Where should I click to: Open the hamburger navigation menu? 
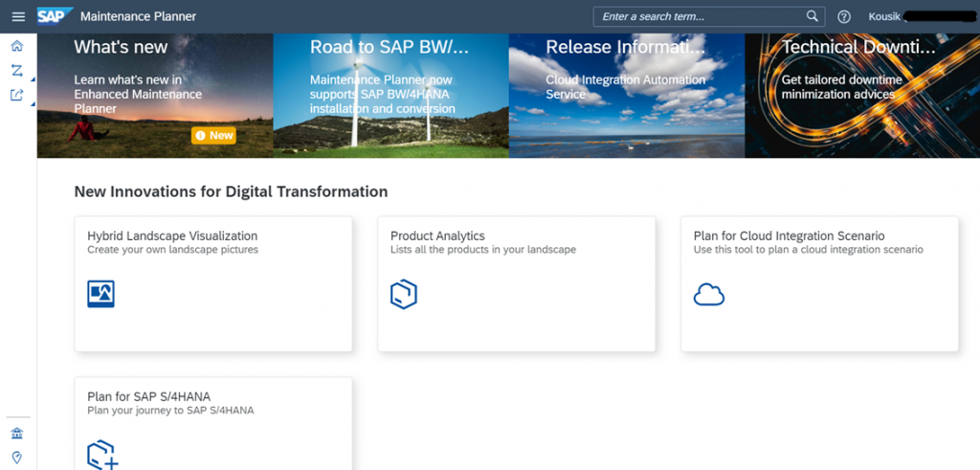[x=18, y=17]
